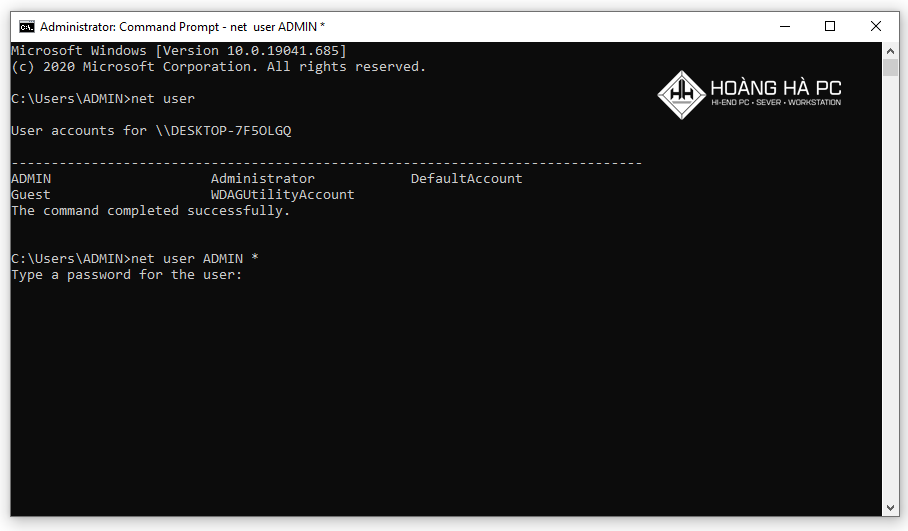Maximize the Command Prompt window
Viewport: 908px width, 531px height.
coord(830,27)
